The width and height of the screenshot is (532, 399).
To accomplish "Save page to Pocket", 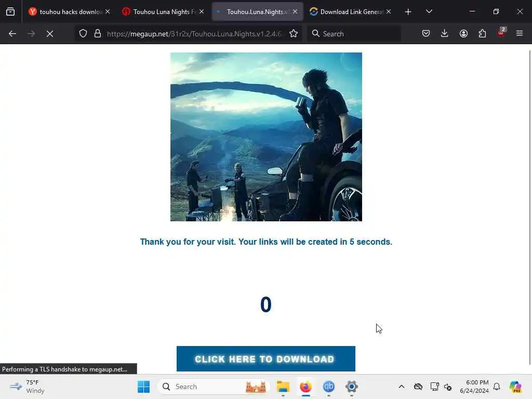I will pos(426,34).
